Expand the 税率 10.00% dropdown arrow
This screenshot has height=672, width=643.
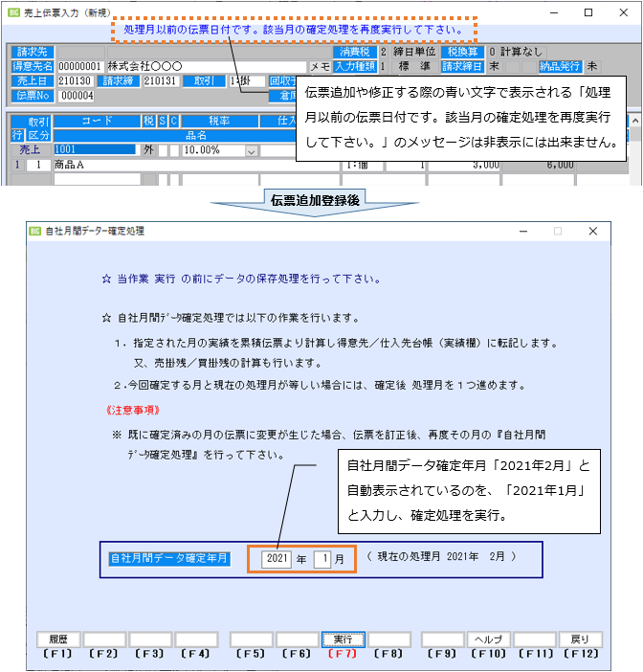coord(252,150)
